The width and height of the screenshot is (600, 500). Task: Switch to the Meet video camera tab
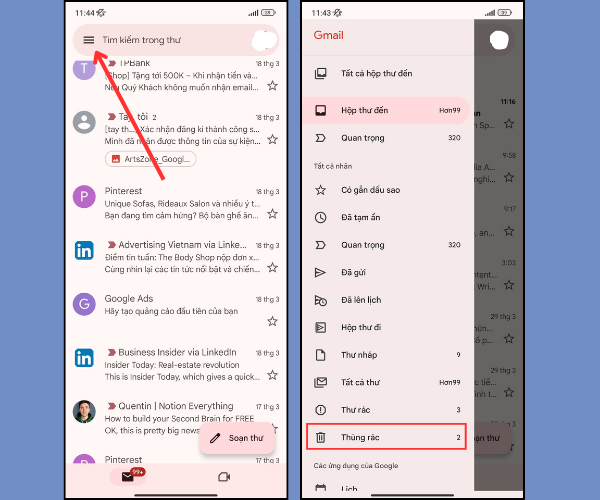point(224,477)
